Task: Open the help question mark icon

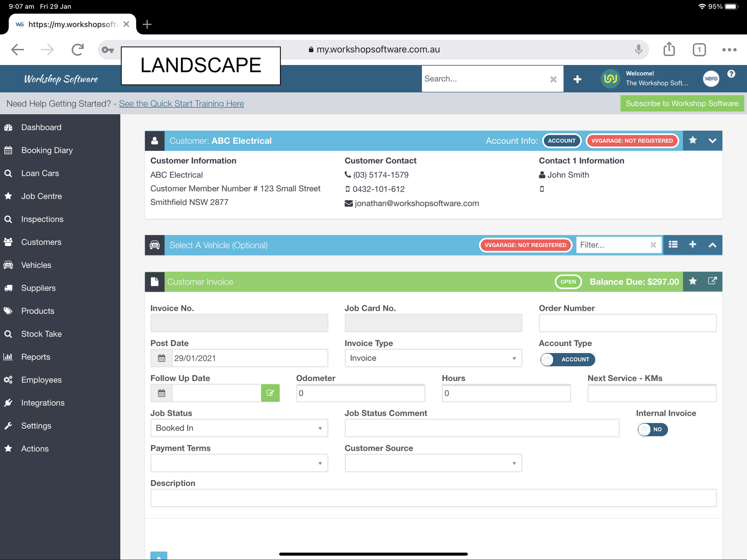Action: 731,74
